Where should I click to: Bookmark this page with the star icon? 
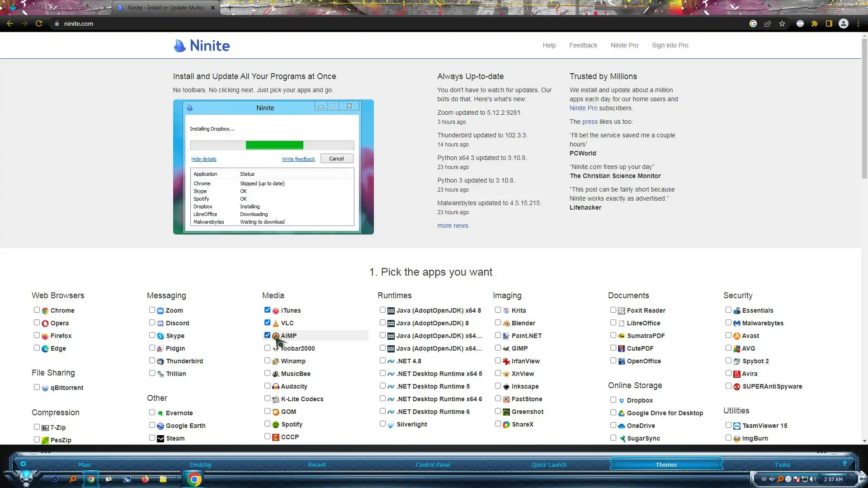pos(782,23)
